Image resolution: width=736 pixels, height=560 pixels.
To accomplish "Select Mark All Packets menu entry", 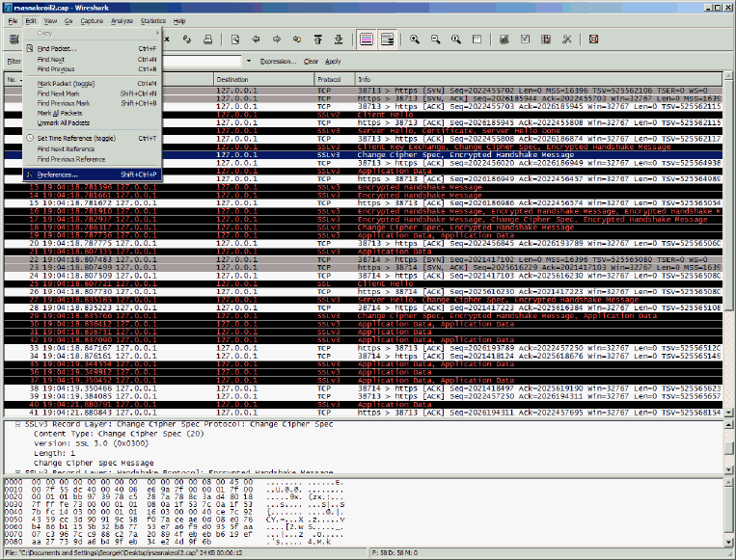I will click(92, 113).
